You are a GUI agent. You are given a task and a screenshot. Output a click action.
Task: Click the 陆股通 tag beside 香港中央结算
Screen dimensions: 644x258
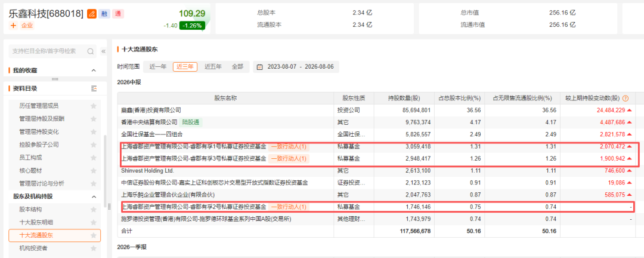tap(191, 122)
